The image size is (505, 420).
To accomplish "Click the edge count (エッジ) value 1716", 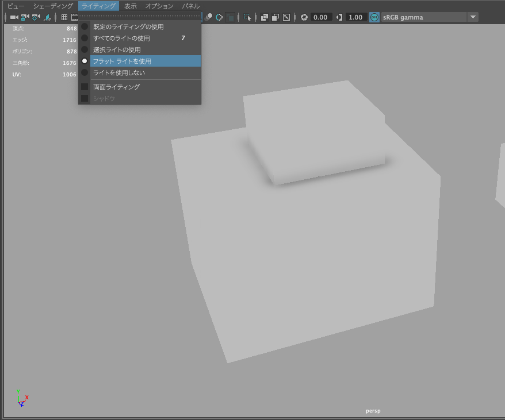I will pyautogui.click(x=70, y=40).
